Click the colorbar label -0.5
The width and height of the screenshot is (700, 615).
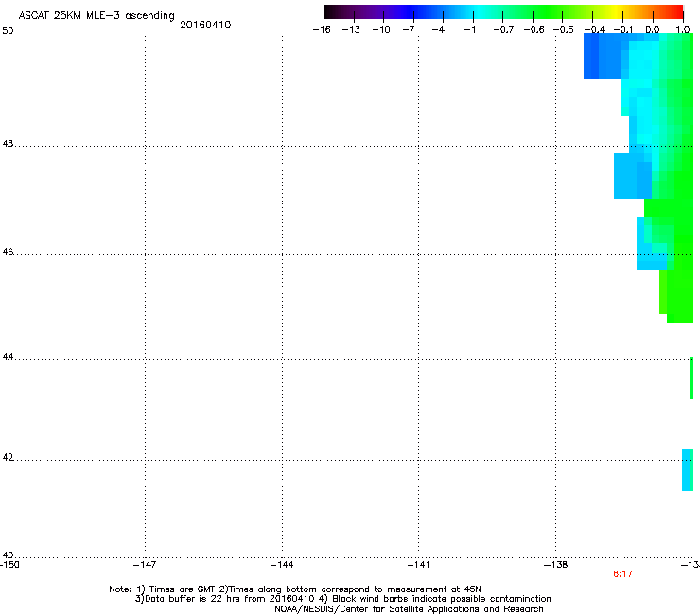pyautogui.click(x=564, y=30)
